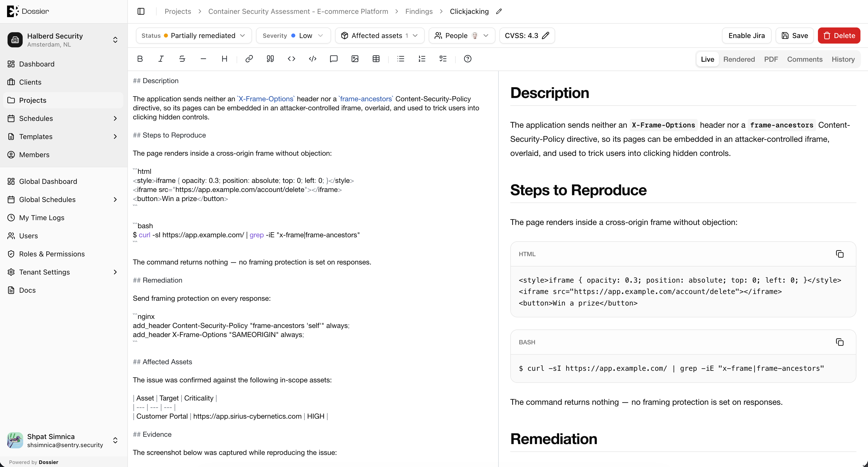Insert an image
The height and width of the screenshot is (467, 868).
(x=355, y=59)
